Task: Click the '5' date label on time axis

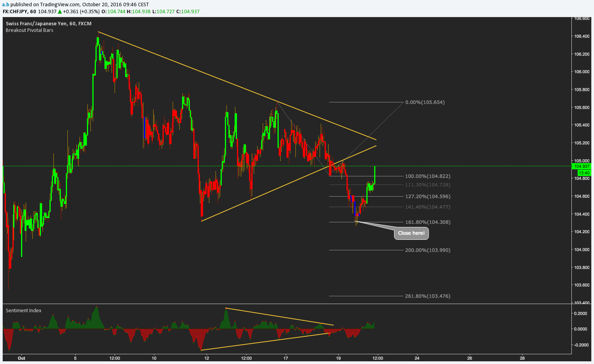Action: click(75, 358)
